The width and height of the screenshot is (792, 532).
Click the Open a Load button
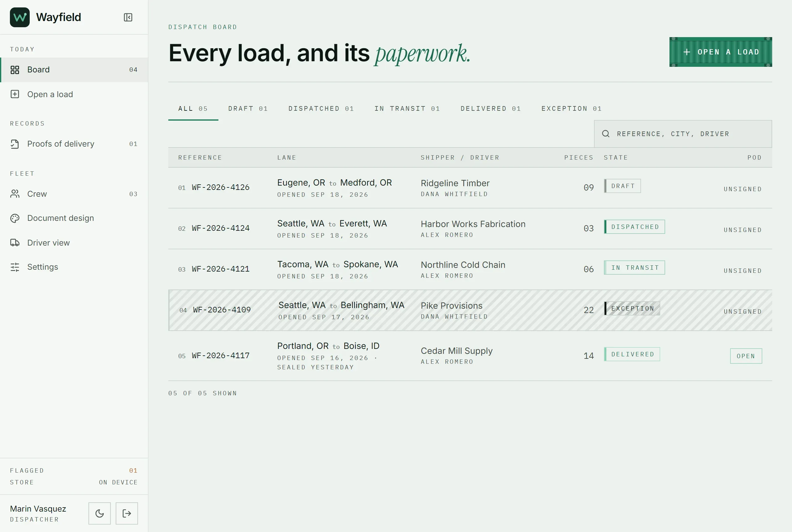(x=721, y=52)
